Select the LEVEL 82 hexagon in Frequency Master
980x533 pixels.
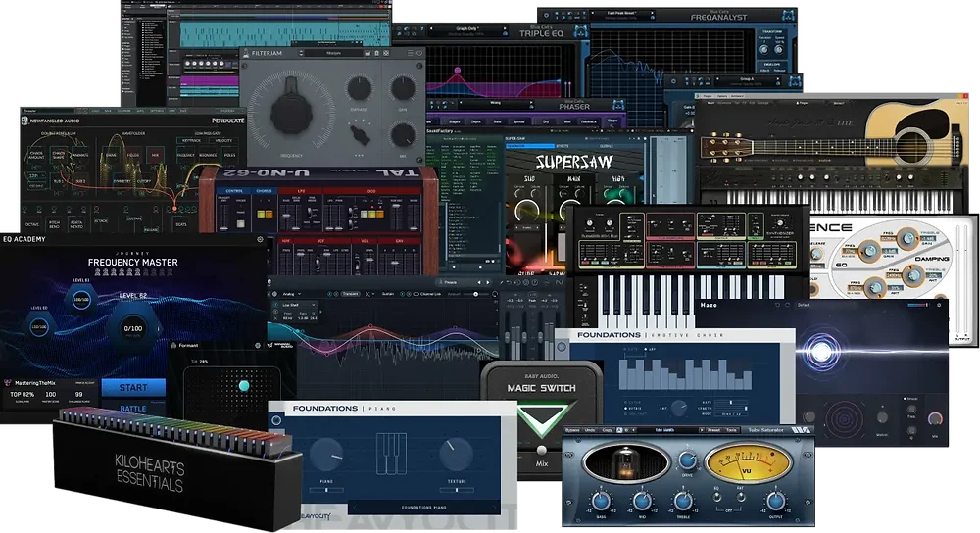(133, 328)
